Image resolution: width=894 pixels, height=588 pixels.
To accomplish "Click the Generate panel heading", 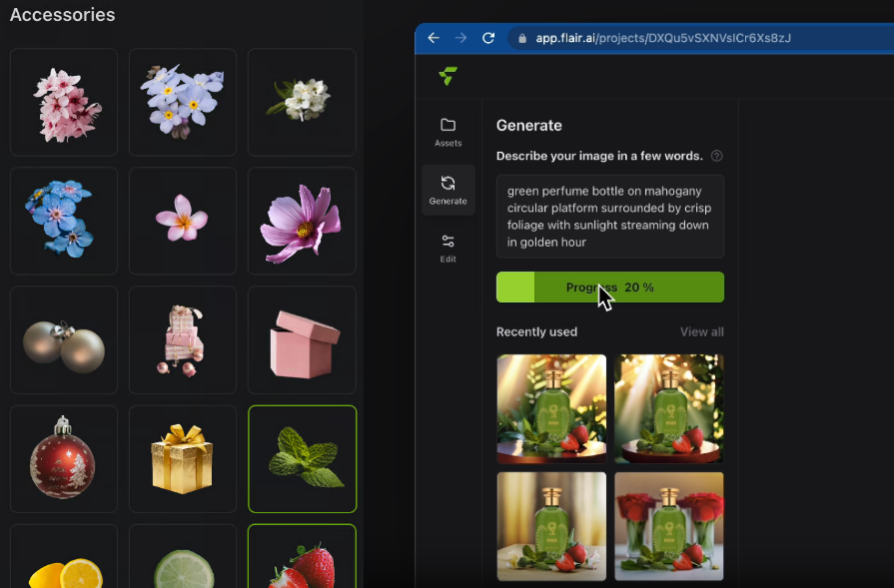I will [x=529, y=126].
